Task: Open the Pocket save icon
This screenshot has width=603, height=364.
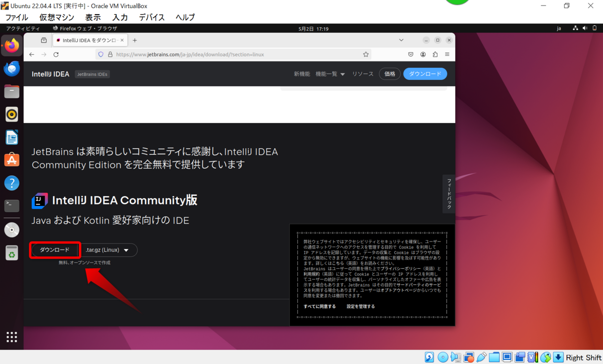Action: 411,54
